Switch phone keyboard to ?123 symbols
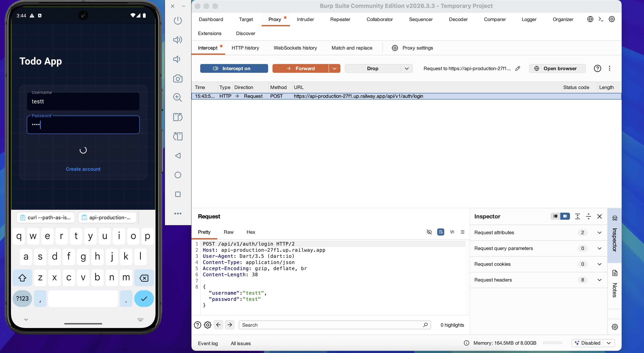The width and height of the screenshot is (644, 353). click(x=22, y=298)
